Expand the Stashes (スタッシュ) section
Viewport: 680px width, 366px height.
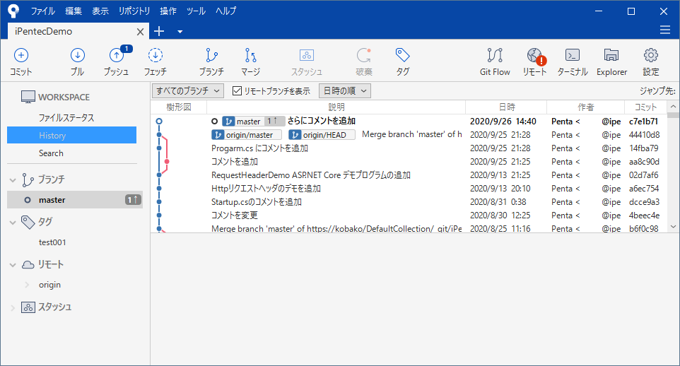tap(13, 307)
